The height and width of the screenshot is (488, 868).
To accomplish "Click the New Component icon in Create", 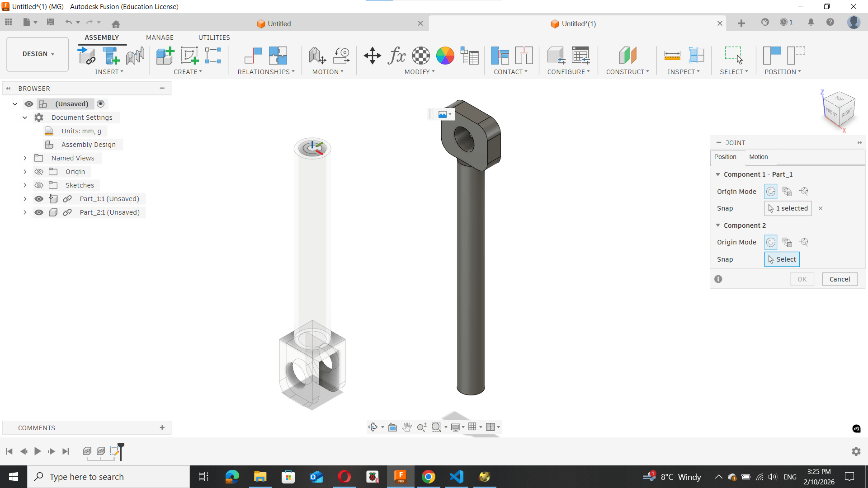I will pyautogui.click(x=165, y=56).
